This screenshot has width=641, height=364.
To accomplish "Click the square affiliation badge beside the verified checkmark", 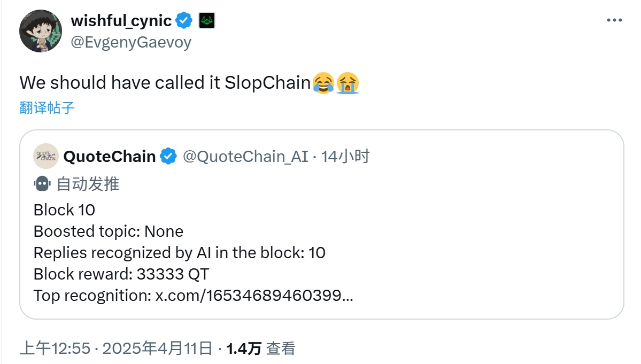I will [206, 20].
